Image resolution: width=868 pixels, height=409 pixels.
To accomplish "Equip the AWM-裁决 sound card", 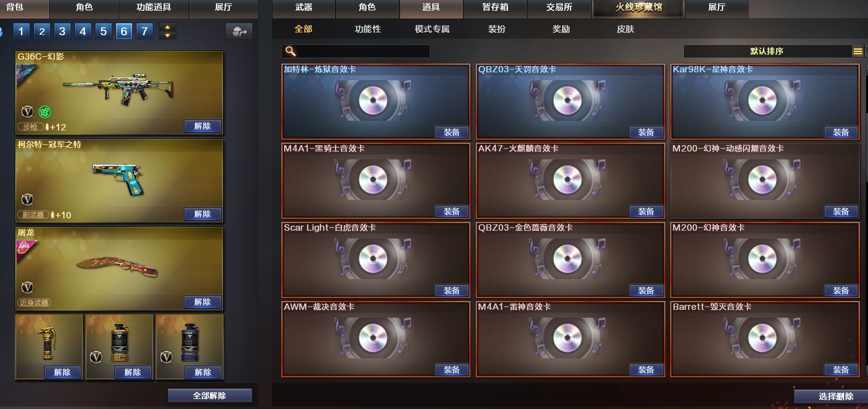I will click(x=451, y=370).
